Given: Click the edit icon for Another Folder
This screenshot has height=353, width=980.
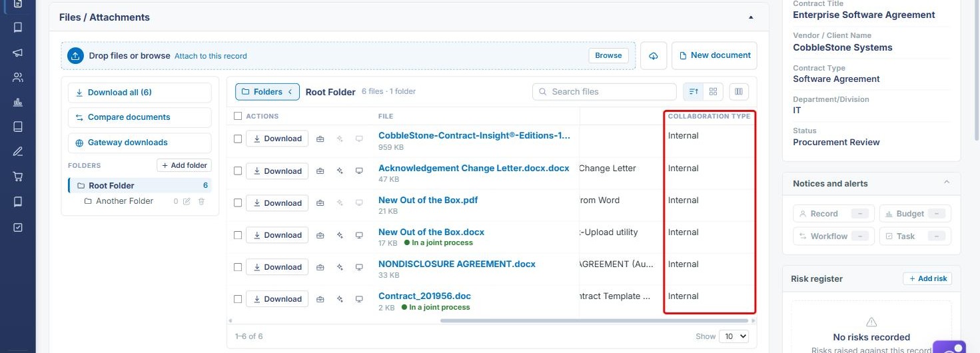Looking at the screenshot, I should pos(187,201).
